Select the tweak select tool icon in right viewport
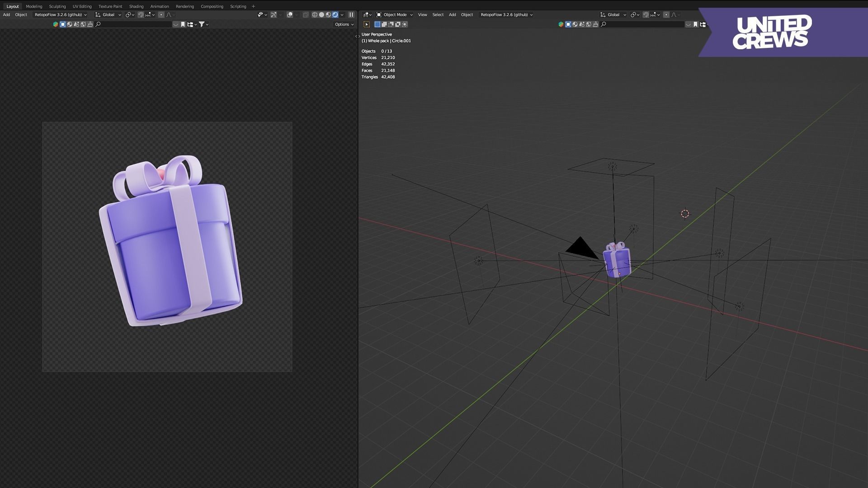The height and width of the screenshot is (488, 868). point(367,24)
